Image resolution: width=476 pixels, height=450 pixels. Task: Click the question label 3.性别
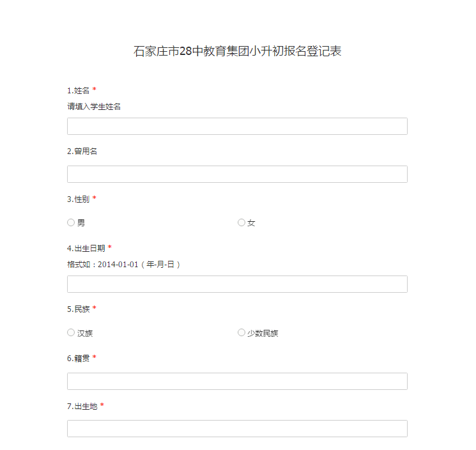[x=79, y=199]
